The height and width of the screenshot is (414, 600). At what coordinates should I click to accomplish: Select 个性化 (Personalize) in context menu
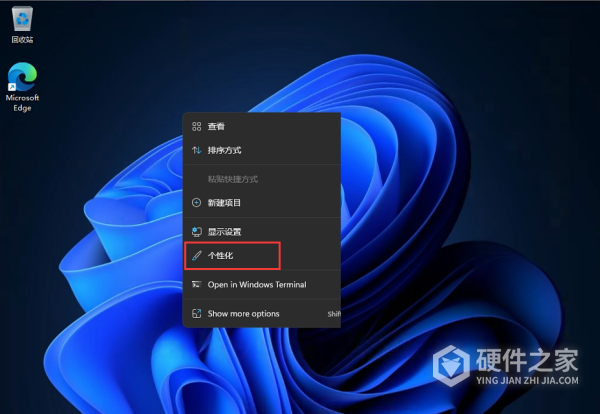tap(262, 256)
